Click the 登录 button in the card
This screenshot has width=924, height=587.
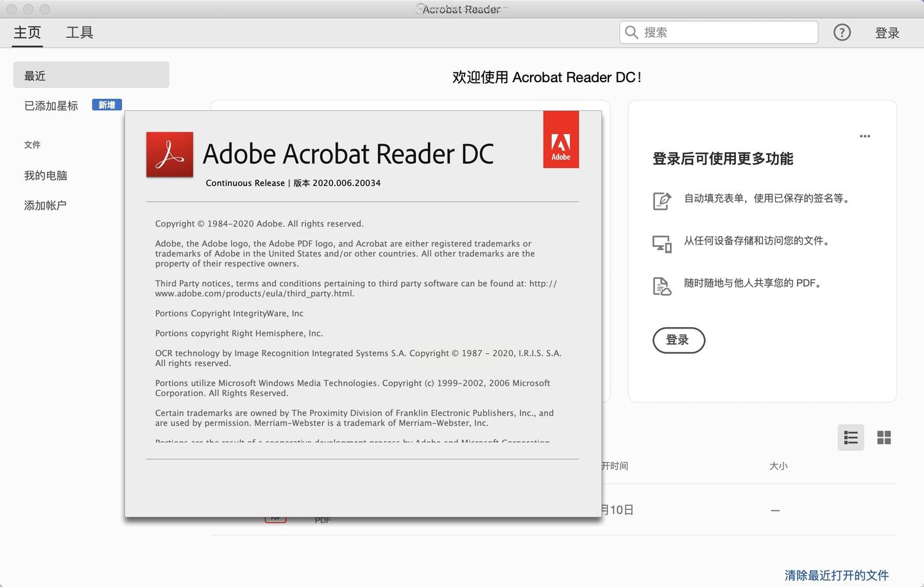coord(679,340)
